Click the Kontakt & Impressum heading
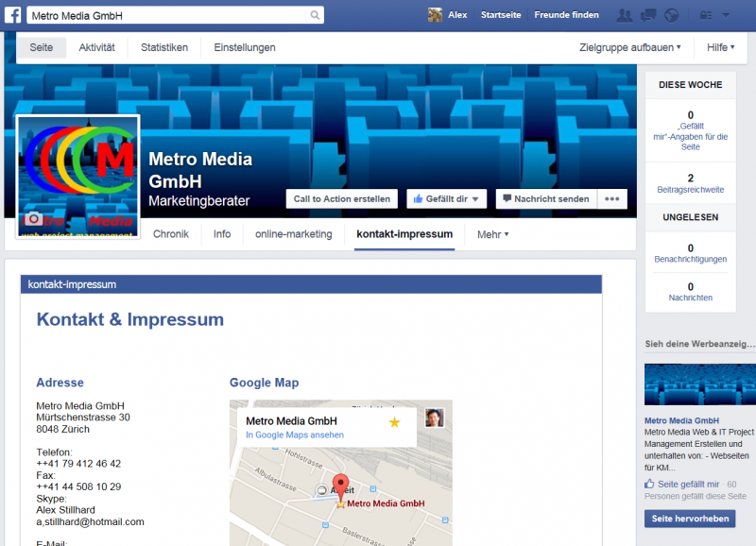This screenshot has width=756, height=546. click(130, 319)
